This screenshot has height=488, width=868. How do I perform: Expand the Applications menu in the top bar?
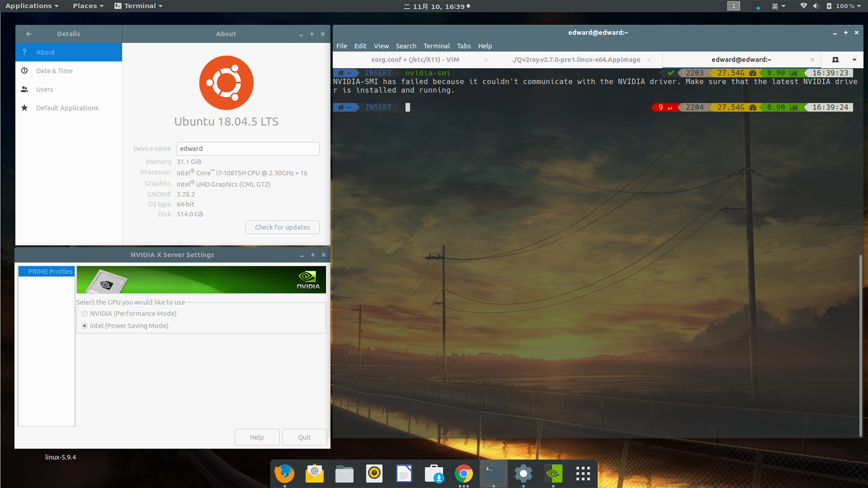click(x=29, y=6)
